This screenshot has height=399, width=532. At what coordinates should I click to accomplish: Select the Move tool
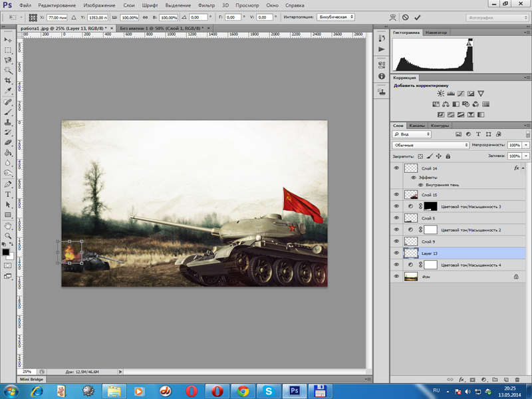(9, 40)
